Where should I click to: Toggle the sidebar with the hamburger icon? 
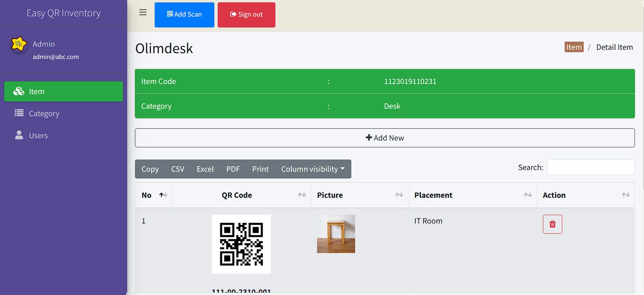coord(143,13)
